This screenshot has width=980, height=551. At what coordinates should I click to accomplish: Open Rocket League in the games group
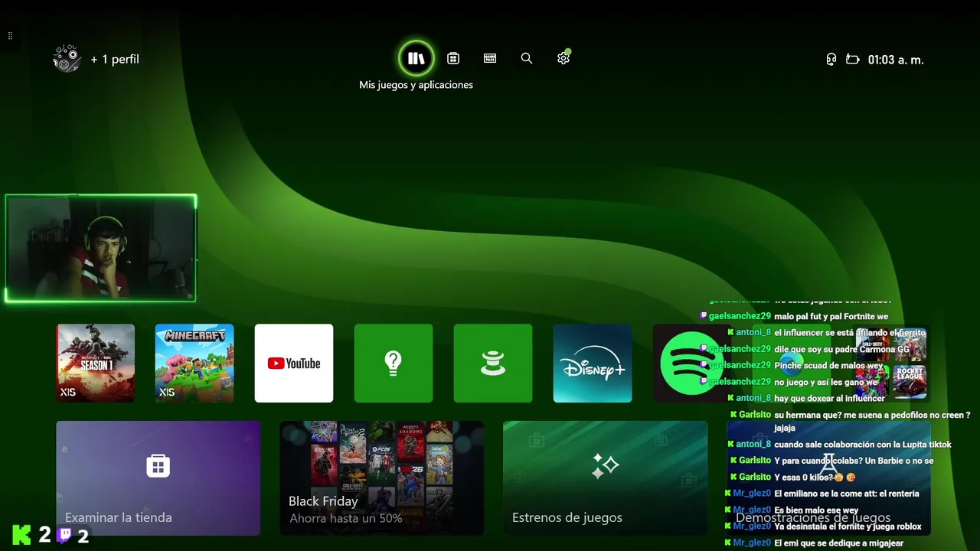click(910, 382)
